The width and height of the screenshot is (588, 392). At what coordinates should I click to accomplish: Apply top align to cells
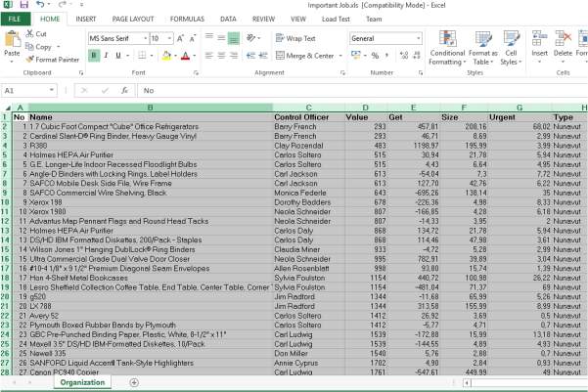pos(209,37)
